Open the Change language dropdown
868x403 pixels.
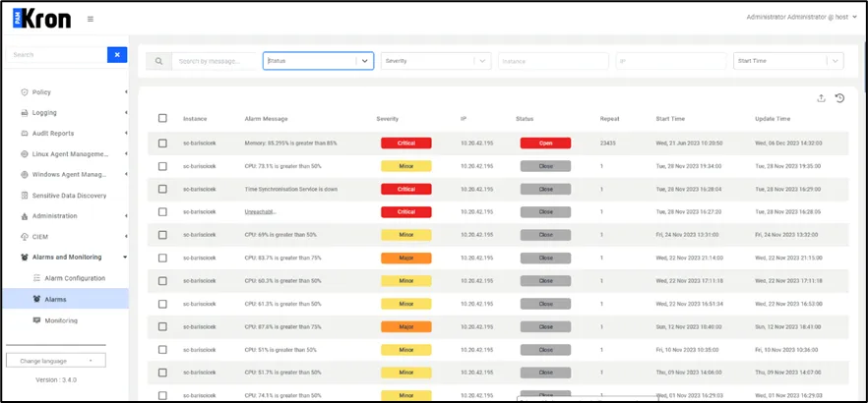56,361
